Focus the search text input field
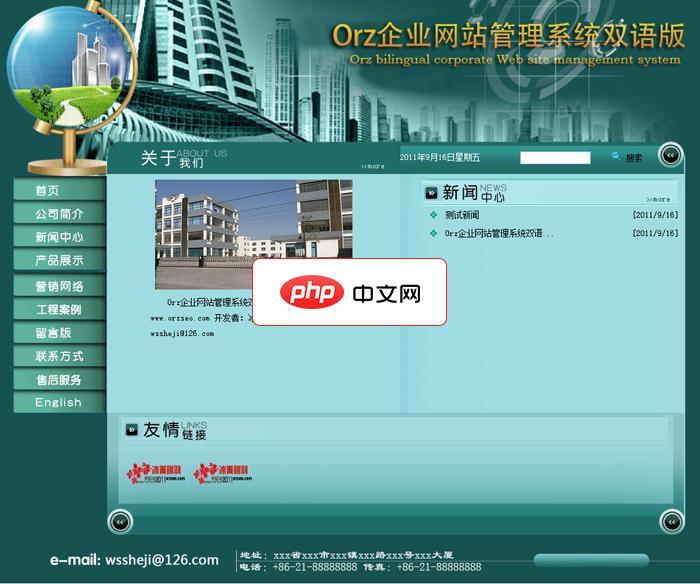Viewport: 700px width, 584px height. tap(555, 157)
